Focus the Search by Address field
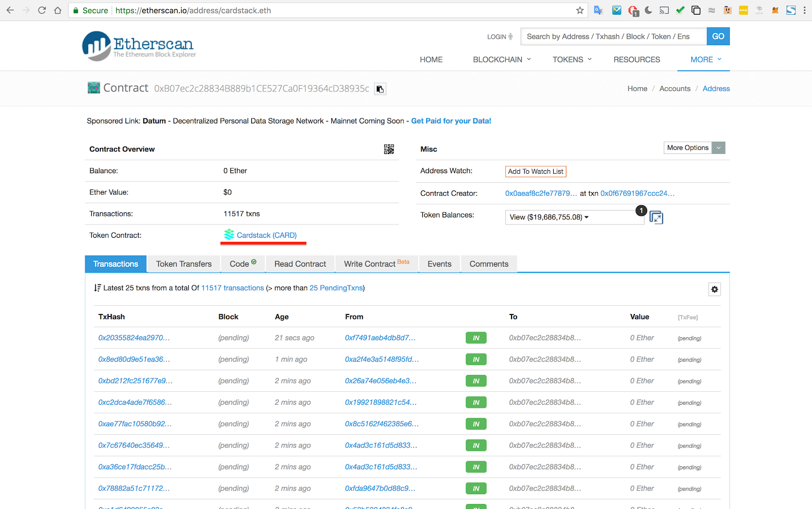The height and width of the screenshot is (509, 812). coord(614,37)
